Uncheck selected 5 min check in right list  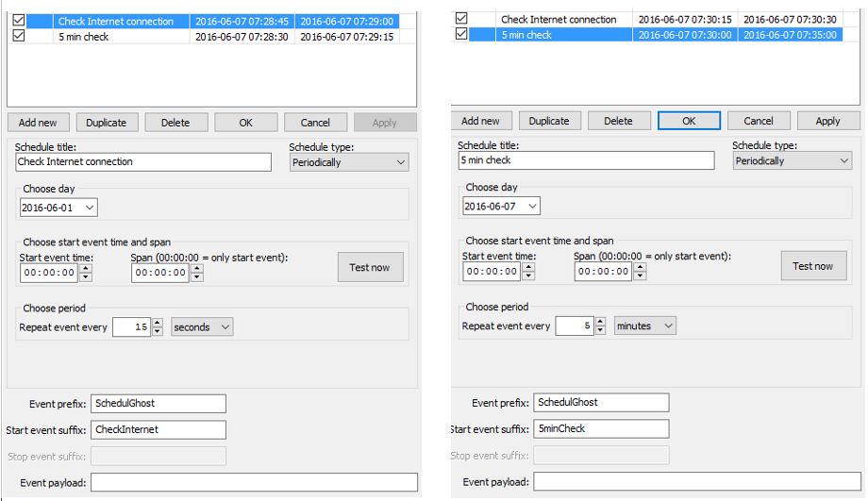click(461, 34)
